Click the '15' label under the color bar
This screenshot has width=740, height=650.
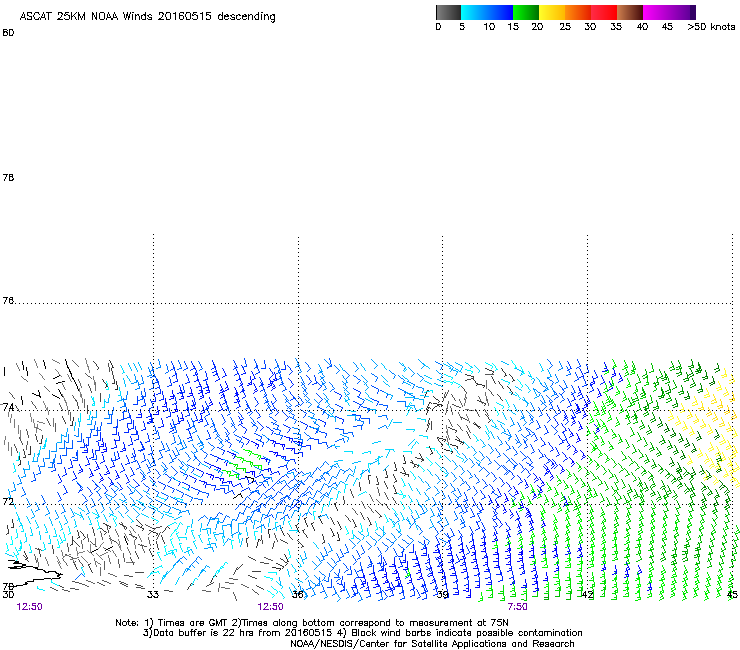coord(513,27)
